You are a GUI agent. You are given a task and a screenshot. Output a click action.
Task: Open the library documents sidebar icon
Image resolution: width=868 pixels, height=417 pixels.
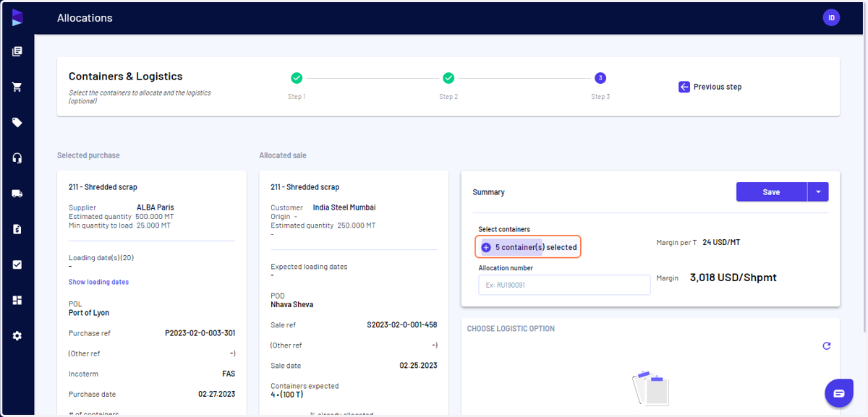click(x=17, y=51)
